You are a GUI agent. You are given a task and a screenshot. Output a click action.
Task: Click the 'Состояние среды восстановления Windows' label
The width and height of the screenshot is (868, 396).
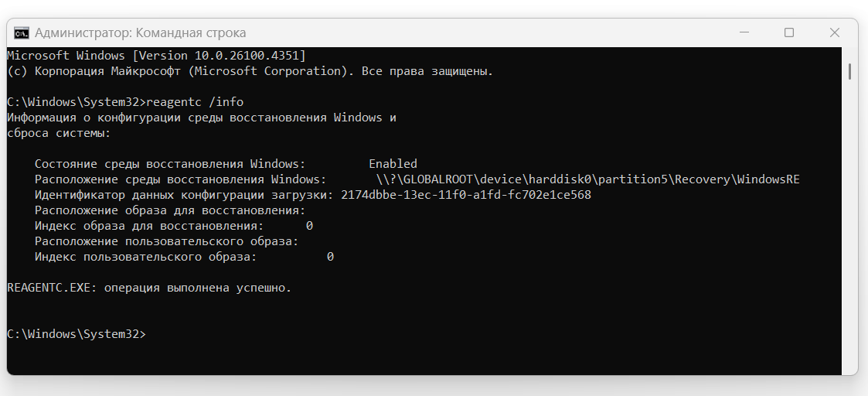(170, 164)
